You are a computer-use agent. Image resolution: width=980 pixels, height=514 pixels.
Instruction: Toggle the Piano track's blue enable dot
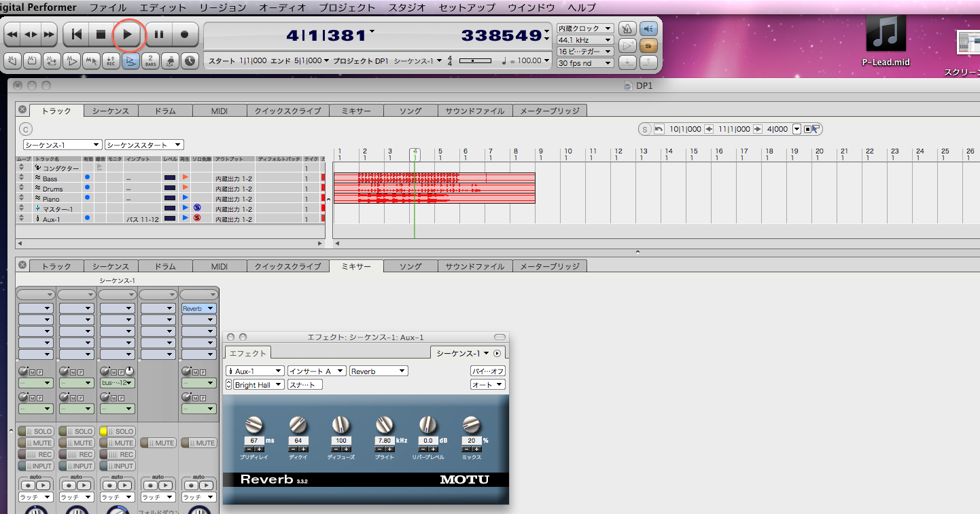click(87, 198)
